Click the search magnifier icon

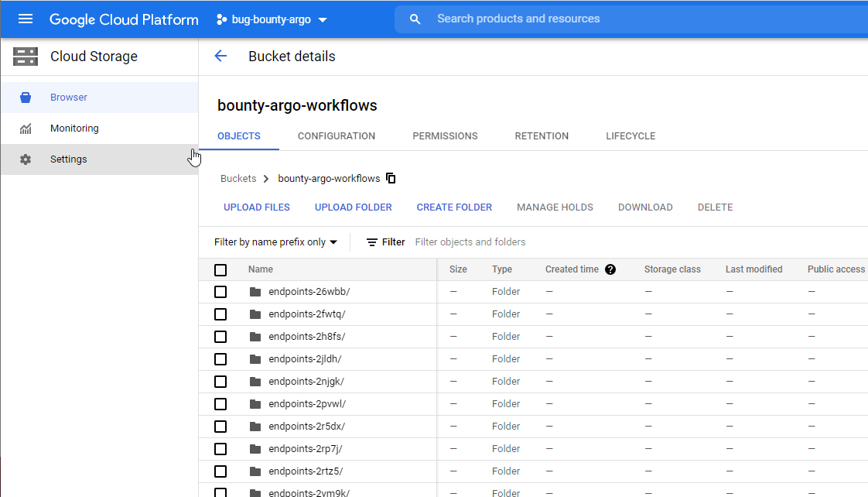415,19
